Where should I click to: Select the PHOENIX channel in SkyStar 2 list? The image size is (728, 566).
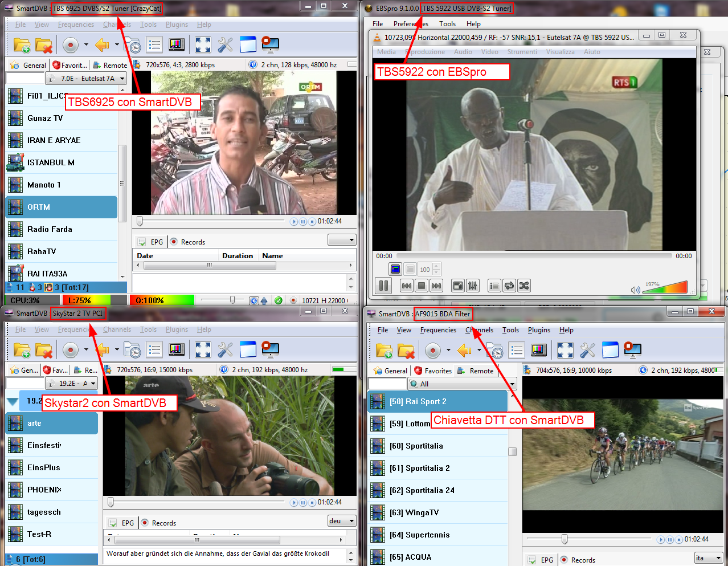52,490
